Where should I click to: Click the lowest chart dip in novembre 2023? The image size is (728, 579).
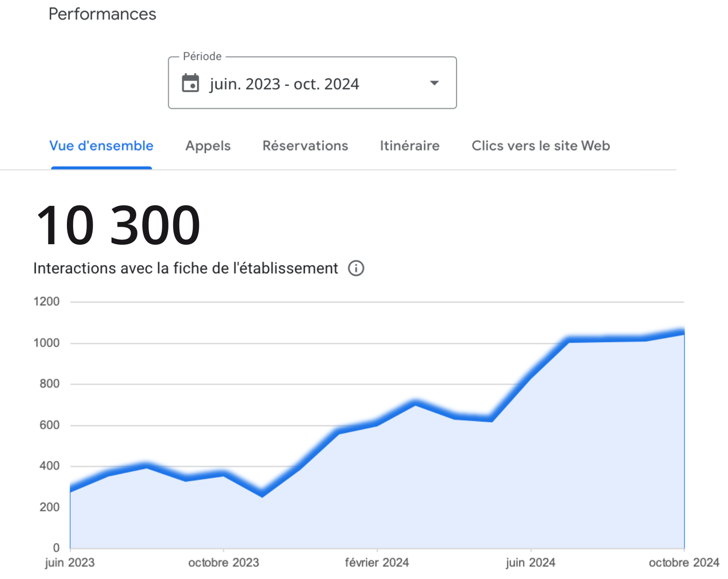[x=262, y=494]
